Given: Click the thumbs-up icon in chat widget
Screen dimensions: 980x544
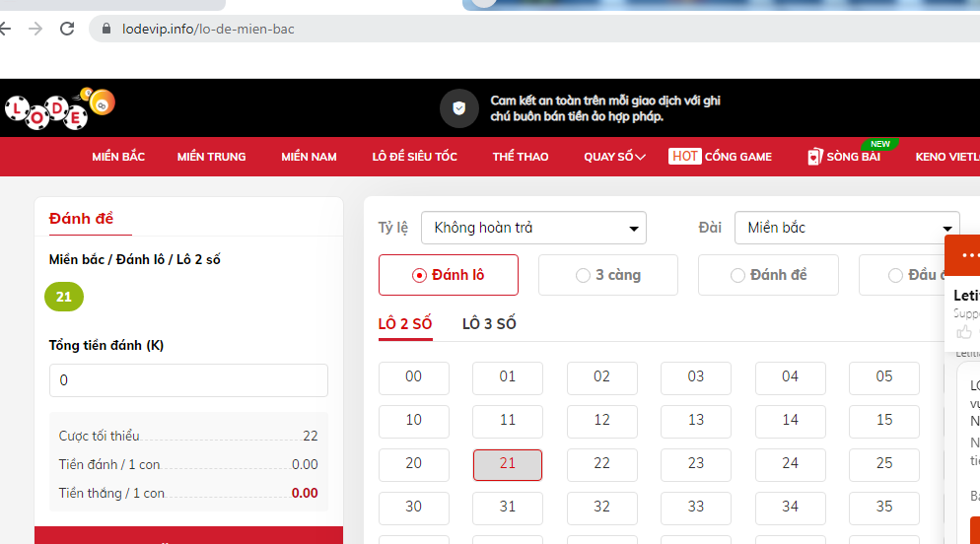Looking at the screenshot, I should [963, 332].
